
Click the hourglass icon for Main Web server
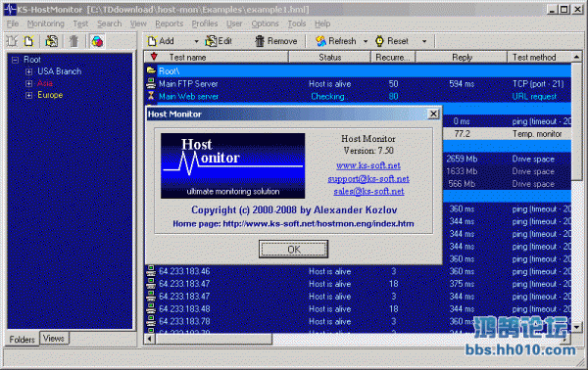point(151,96)
